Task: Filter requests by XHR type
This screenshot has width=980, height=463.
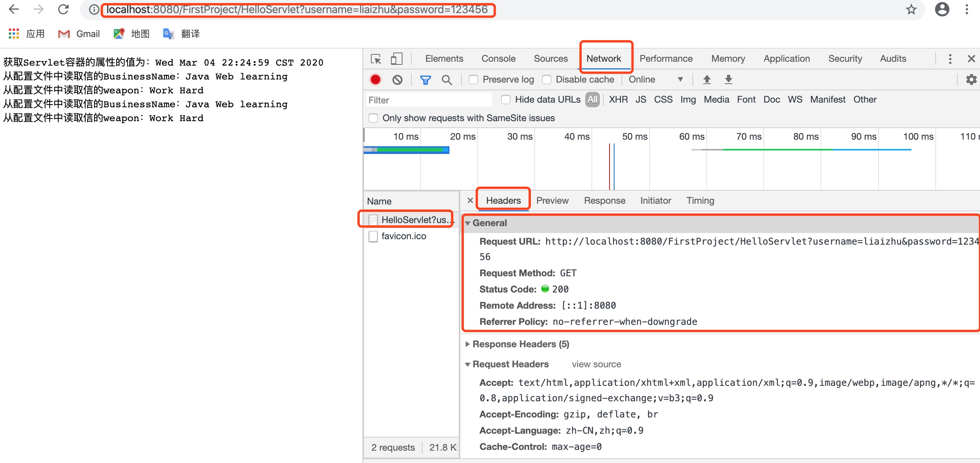Action: pos(618,100)
